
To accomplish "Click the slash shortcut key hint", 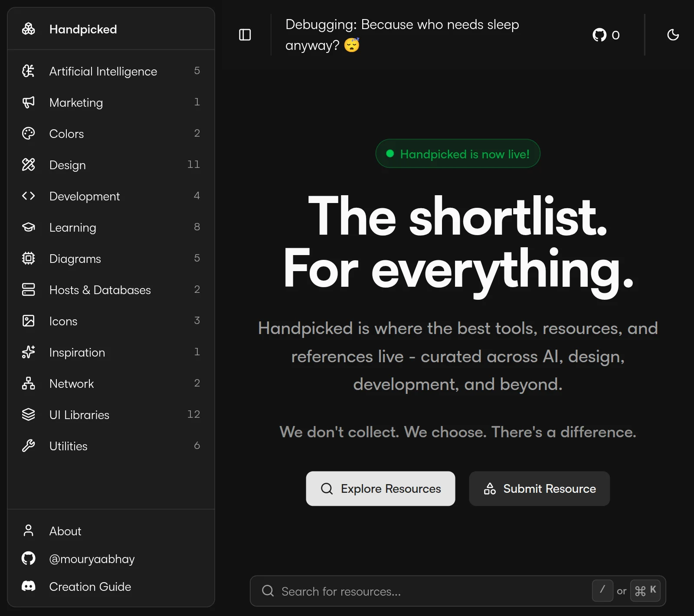I will tap(602, 590).
